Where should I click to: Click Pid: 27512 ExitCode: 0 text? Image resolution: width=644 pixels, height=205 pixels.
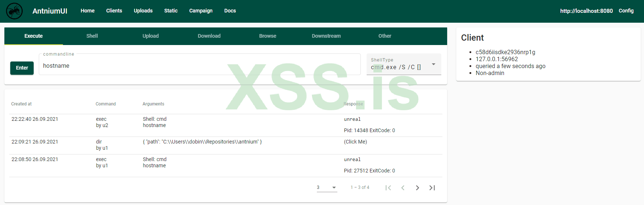click(x=370, y=171)
